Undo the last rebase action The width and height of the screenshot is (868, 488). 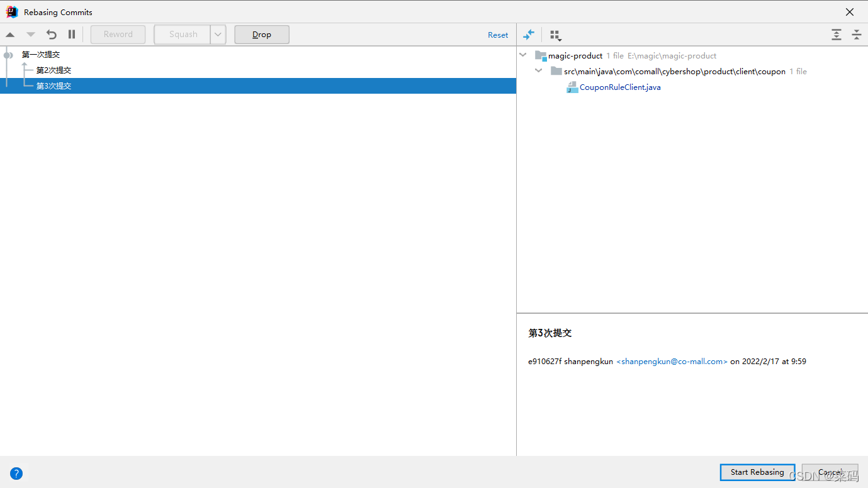(52, 35)
